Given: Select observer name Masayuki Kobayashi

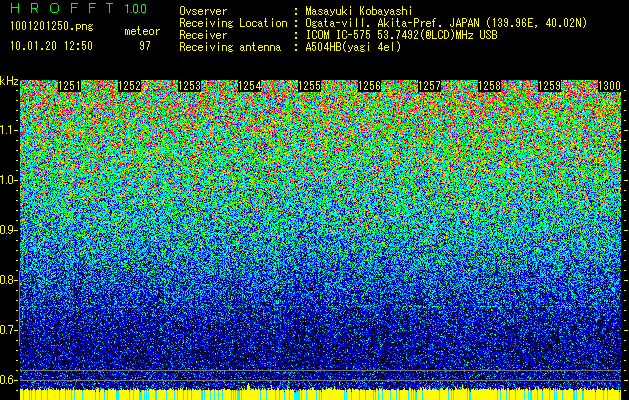Looking at the screenshot, I should point(359,11).
